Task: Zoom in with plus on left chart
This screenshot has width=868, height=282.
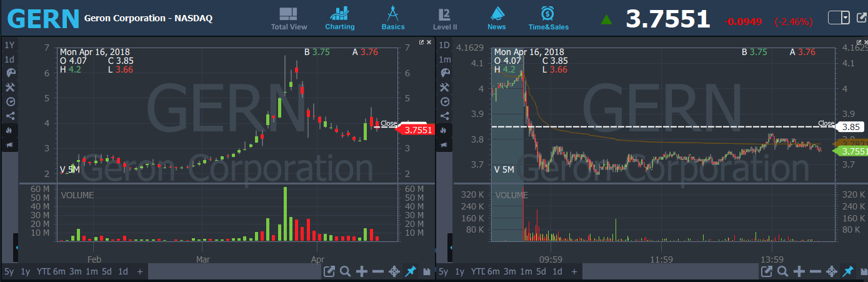Action: point(362,271)
